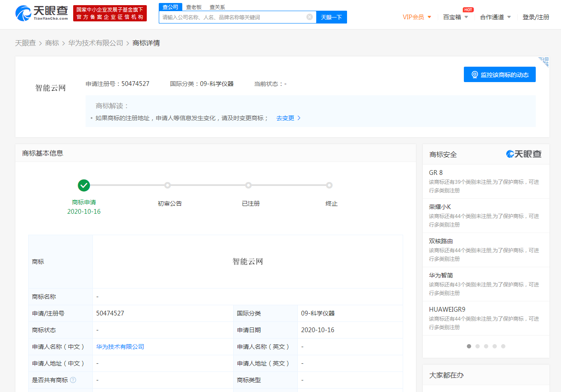The width and height of the screenshot is (561, 392).
Task: Select the 查公司 search tab
Action: point(170,7)
